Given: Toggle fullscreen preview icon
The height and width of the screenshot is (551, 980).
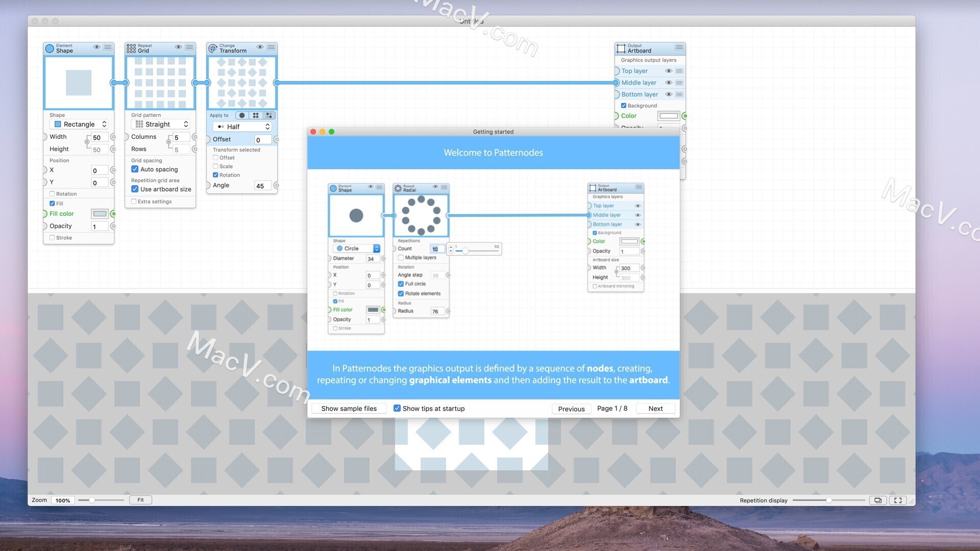Looking at the screenshot, I should pyautogui.click(x=898, y=500).
